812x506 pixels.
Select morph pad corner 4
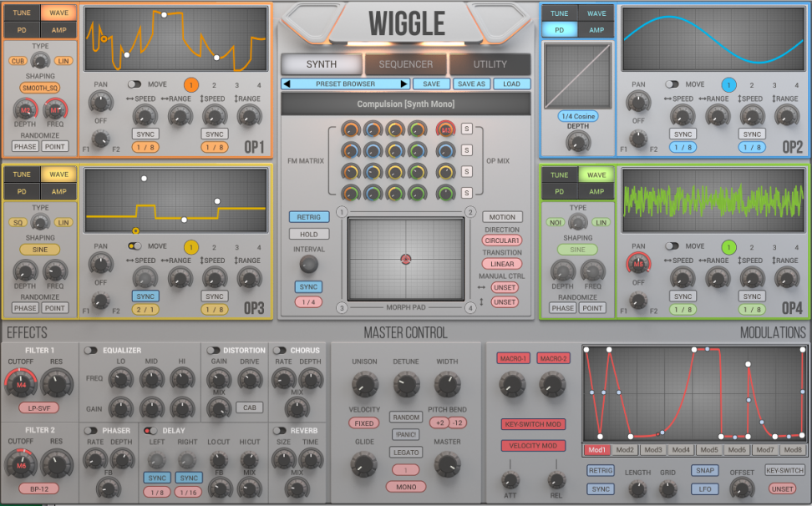470,308
